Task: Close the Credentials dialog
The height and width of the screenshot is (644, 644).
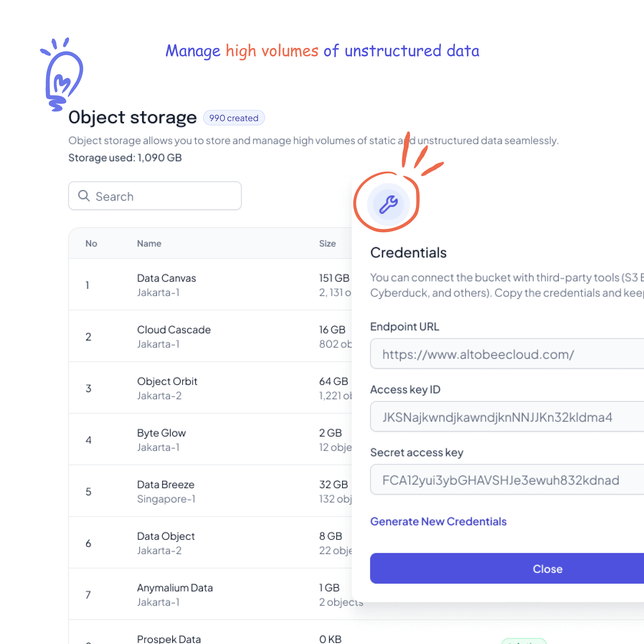Action: click(x=507, y=568)
